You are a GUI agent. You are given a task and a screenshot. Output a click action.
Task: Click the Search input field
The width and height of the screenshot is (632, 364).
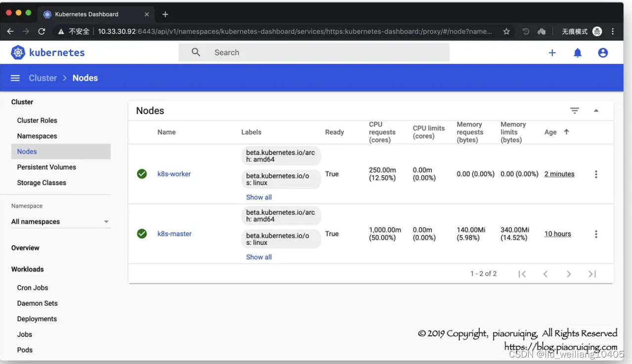(x=314, y=52)
